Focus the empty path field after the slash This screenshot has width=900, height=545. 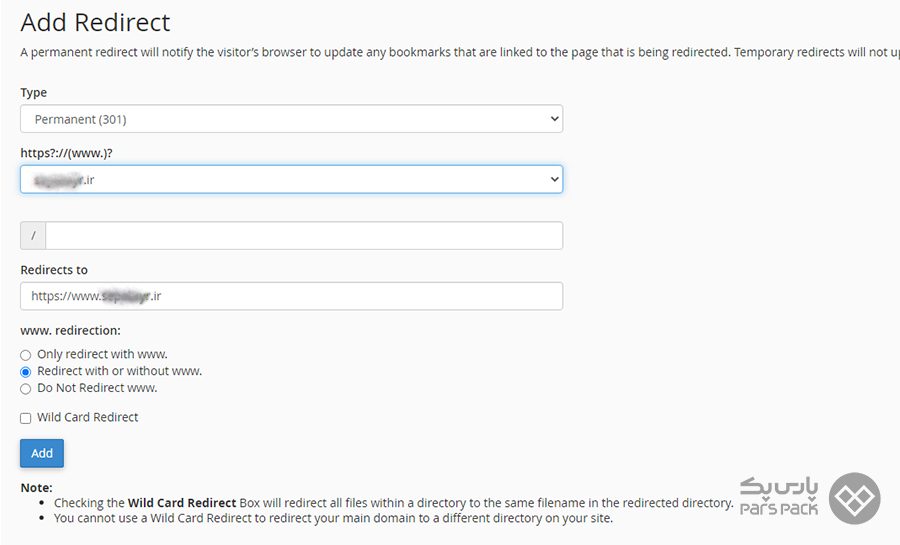coord(304,235)
